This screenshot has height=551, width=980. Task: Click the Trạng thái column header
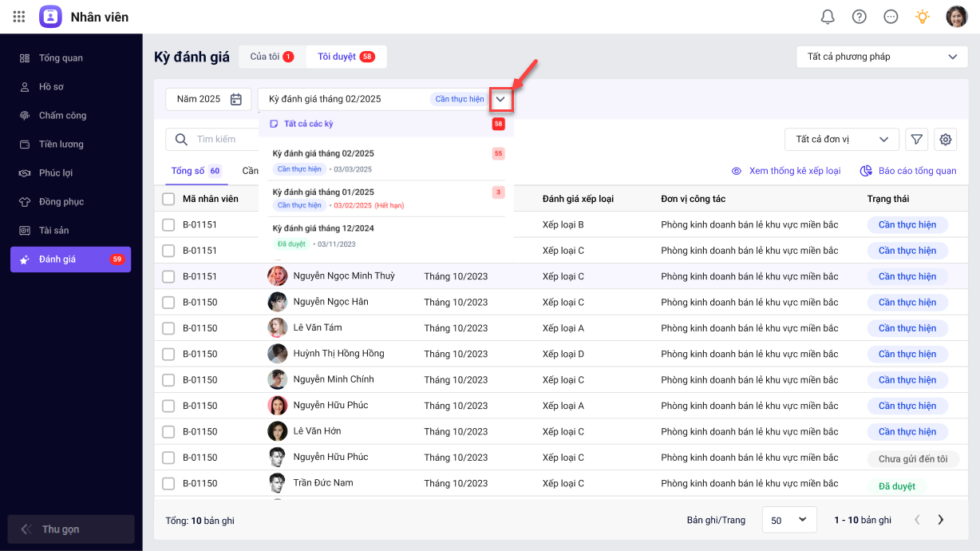(888, 199)
